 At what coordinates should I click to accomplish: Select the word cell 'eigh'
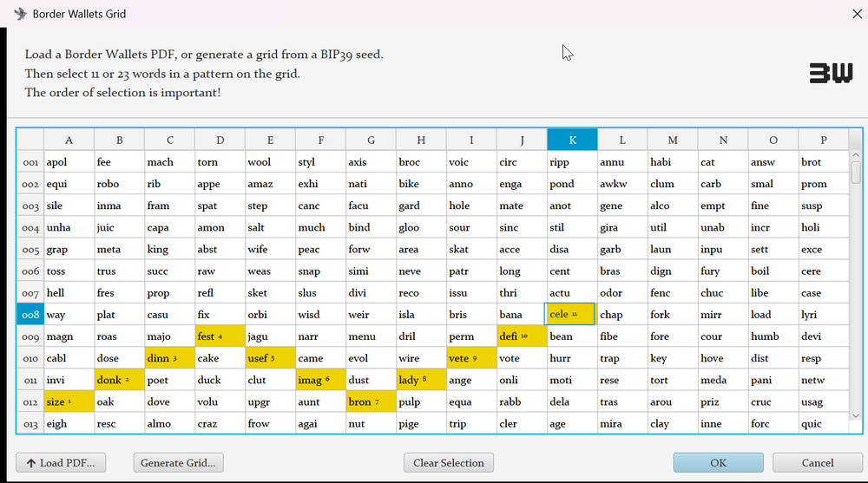[69, 424]
